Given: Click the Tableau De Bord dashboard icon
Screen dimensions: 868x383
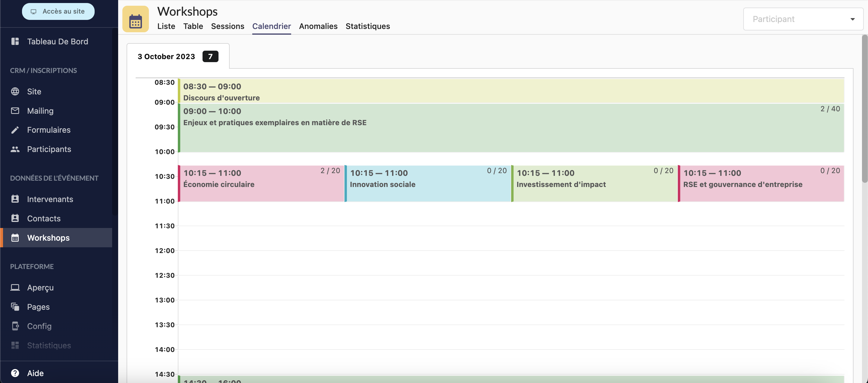Looking at the screenshot, I should [x=15, y=41].
